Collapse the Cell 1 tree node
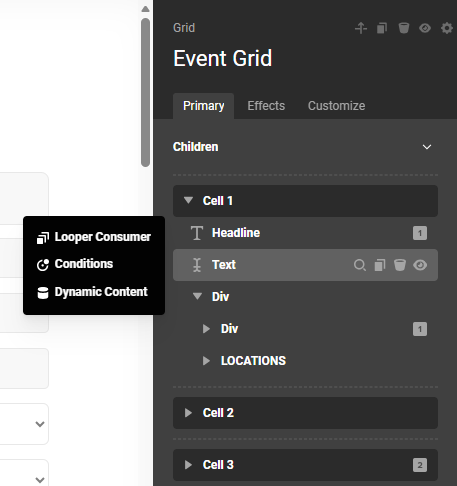457x486 pixels. pyautogui.click(x=188, y=200)
